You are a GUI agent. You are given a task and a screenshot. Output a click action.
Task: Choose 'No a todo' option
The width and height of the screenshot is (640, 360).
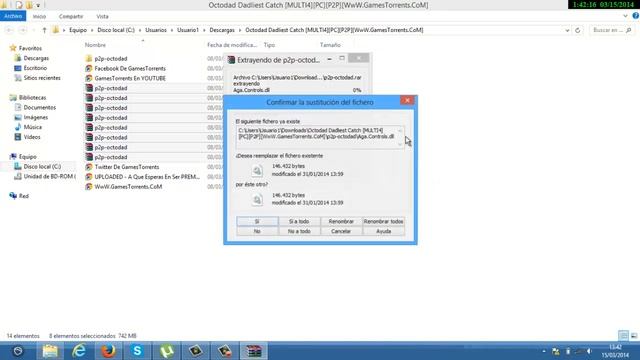pos(299,231)
